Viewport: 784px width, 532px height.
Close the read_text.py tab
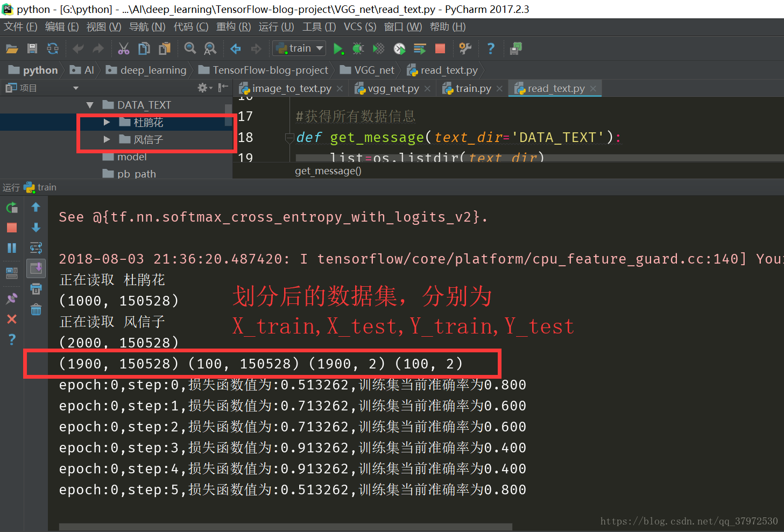tap(593, 89)
